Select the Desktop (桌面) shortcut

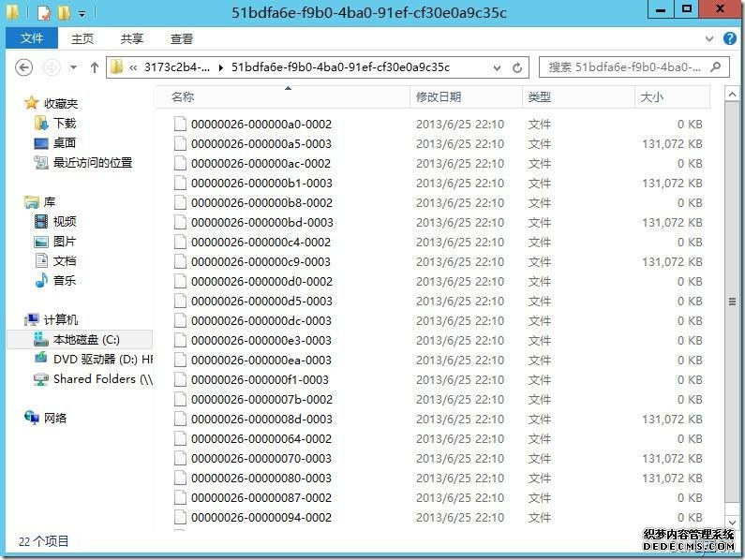(x=64, y=143)
